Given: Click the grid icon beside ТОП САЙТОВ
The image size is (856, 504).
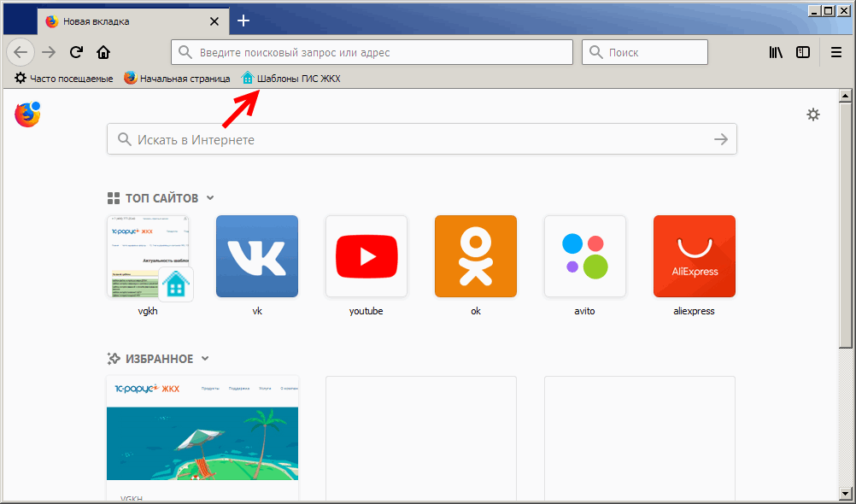Looking at the screenshot, I should click(x=114, y=198).
